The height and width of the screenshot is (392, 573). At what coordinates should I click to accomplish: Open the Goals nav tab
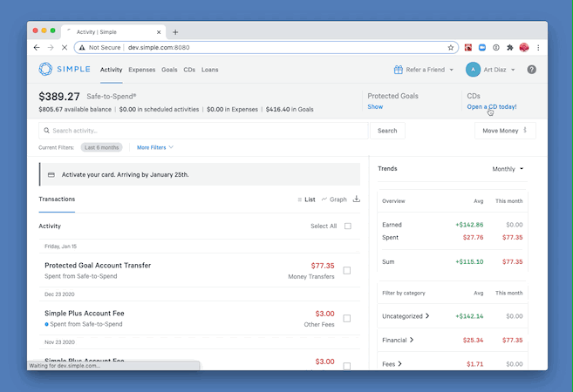pyautogui.click(x=169, y=70)
